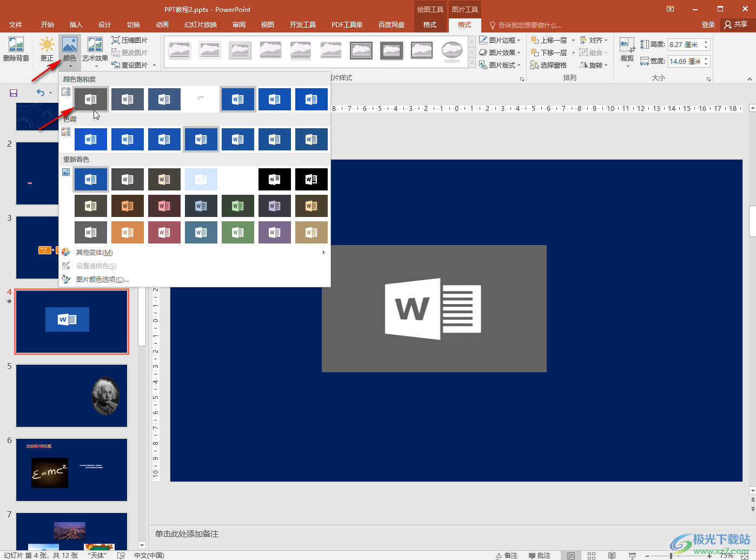Open Picture Layout (图片版式) dropdown
This screenshot has width=756, height=560.
coord(500,65)
